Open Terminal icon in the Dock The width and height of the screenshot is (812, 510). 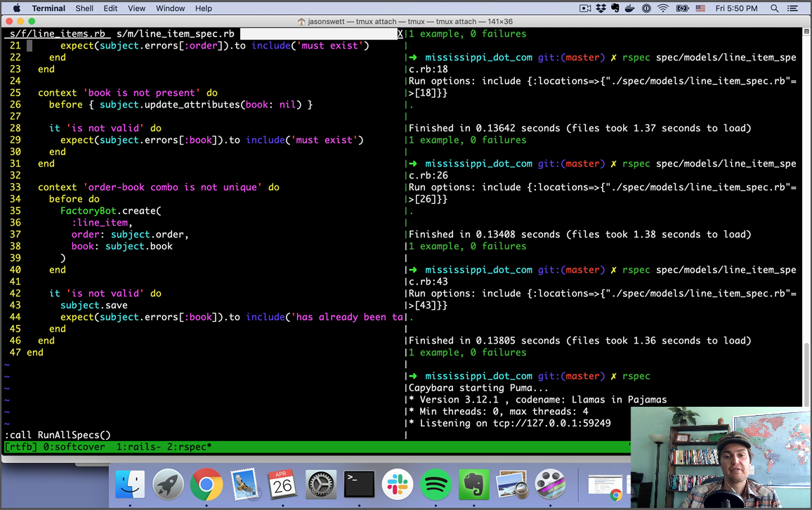pyautogui.click(x=360, y=484)
